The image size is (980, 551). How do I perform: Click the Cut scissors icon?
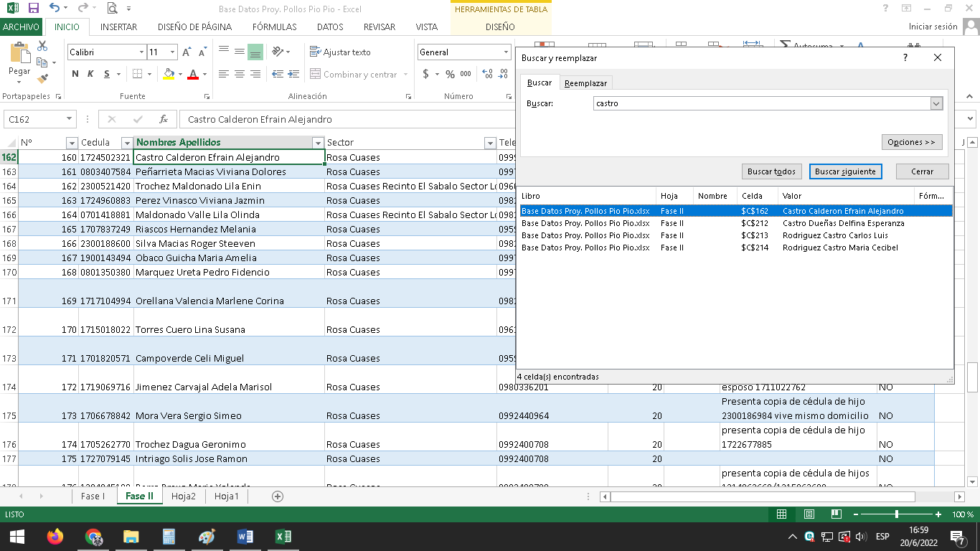(42, 46)
